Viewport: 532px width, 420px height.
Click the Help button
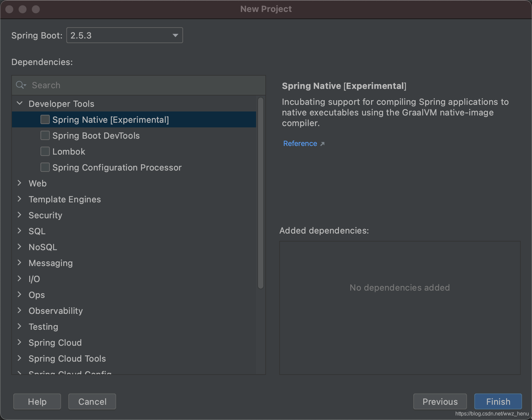point(37,401)
